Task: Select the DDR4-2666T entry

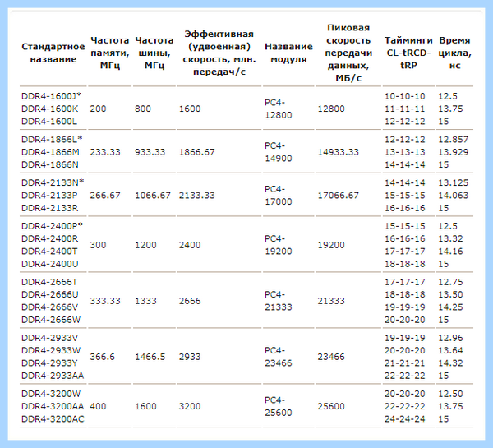Action: 49,282
